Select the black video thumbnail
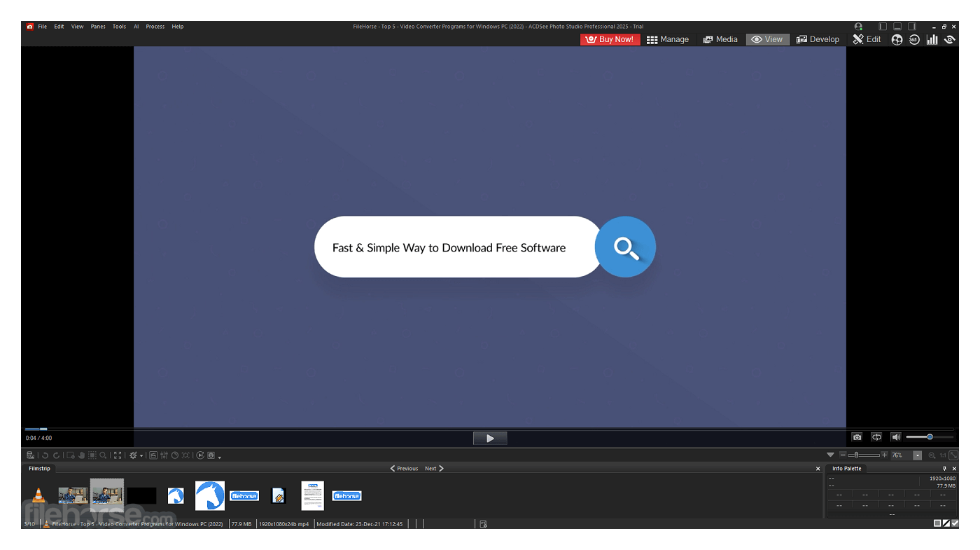 pyautogui.click(x=141, y=495)
